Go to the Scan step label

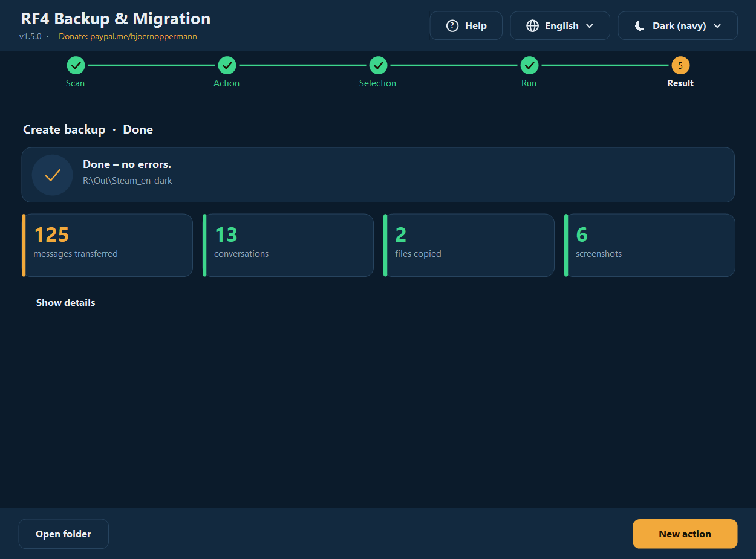pos(76,83)
